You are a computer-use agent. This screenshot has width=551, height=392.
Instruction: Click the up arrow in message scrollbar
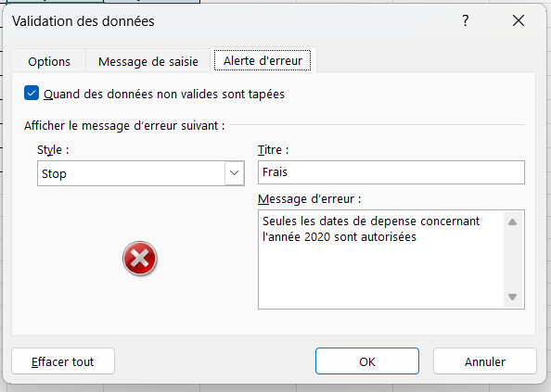tap(512, 221)
